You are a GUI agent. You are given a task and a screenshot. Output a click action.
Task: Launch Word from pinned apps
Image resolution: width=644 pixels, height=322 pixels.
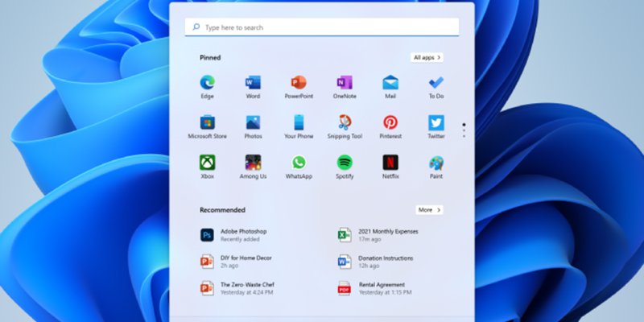253,83
